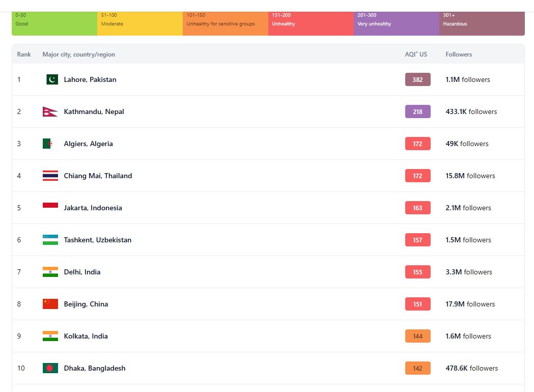Open the Lahore, Pakistan city link

90,79
